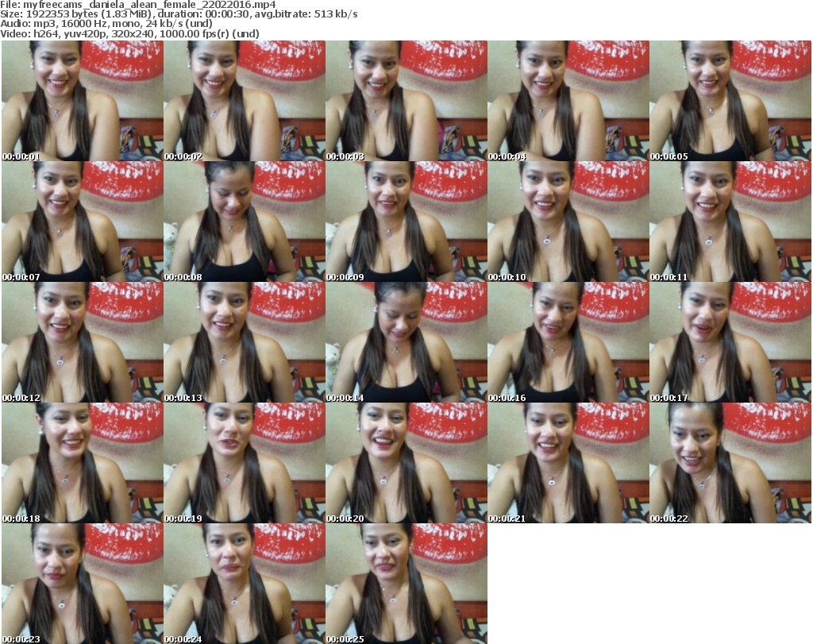Image resolution: width=813 pixels, height=644 pixels.
Task: Select the thumbnail stamped 00:00:07
Action: tap(83, 222)
